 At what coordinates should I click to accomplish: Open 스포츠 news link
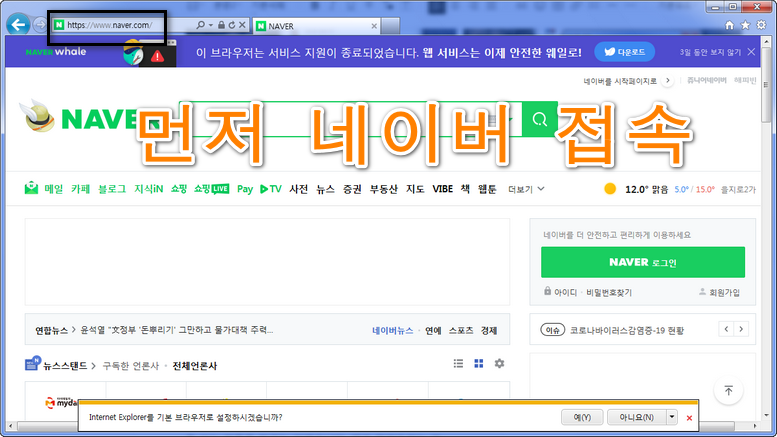[x=461, y=330]
